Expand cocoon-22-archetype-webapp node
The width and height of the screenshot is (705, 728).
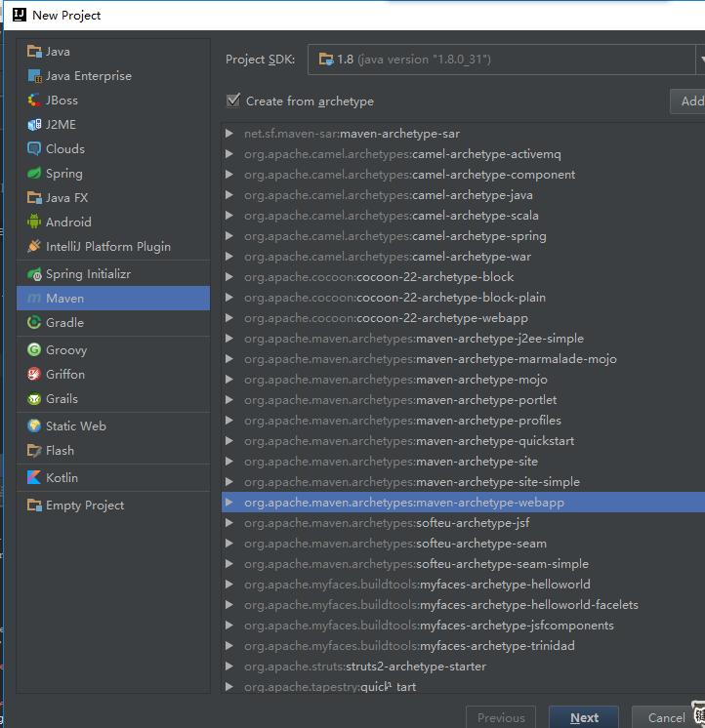click(228, 317)
